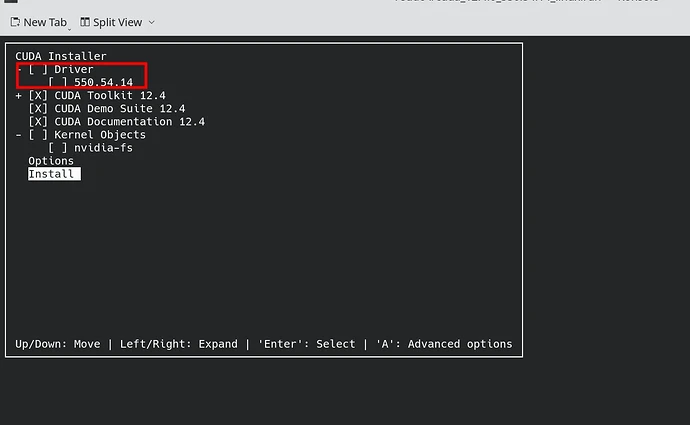Screen dimensions: 690x425
Task: Click the 'Enter': Select hint text
Action: pos(306,344)
